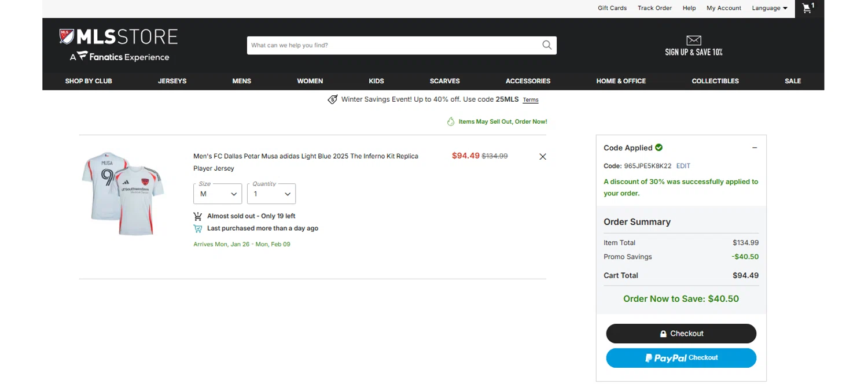Click Order Now to Save: $40.50
Image resolution: width=868 pixels, height=388 pixels.
pos(681,299)
